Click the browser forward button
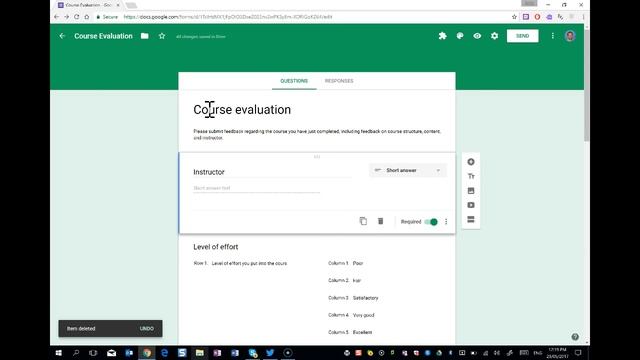This screenshot has width=640, height=360. click(x=67, y=17)
